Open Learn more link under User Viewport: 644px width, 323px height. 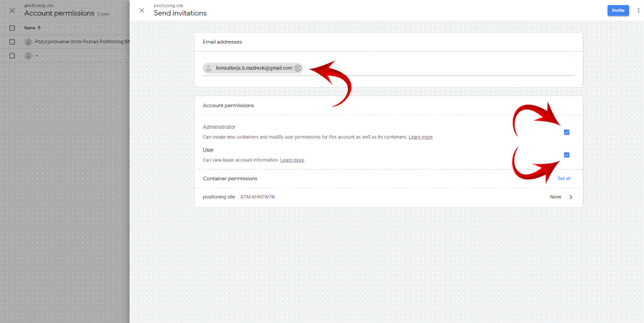click(x=292, y=160)
